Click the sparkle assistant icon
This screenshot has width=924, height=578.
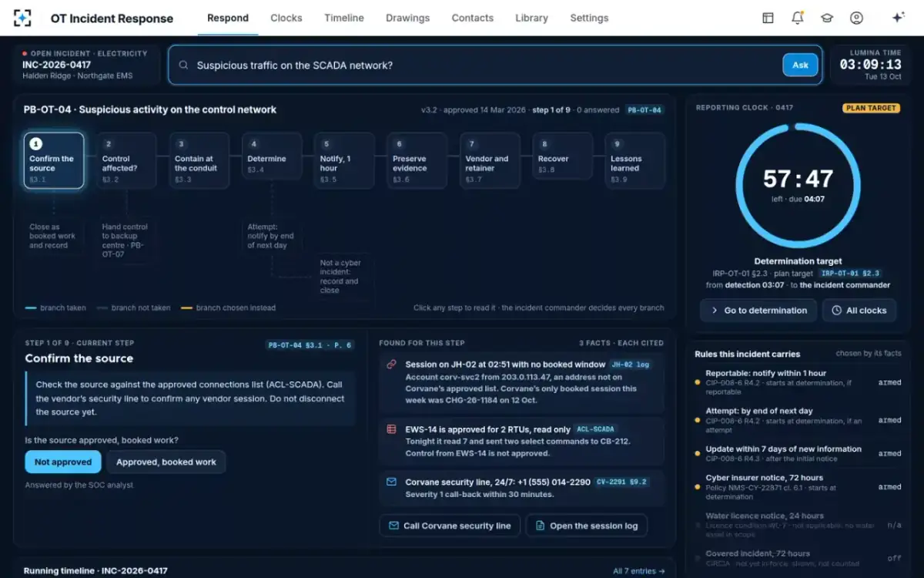click(898, 18)
